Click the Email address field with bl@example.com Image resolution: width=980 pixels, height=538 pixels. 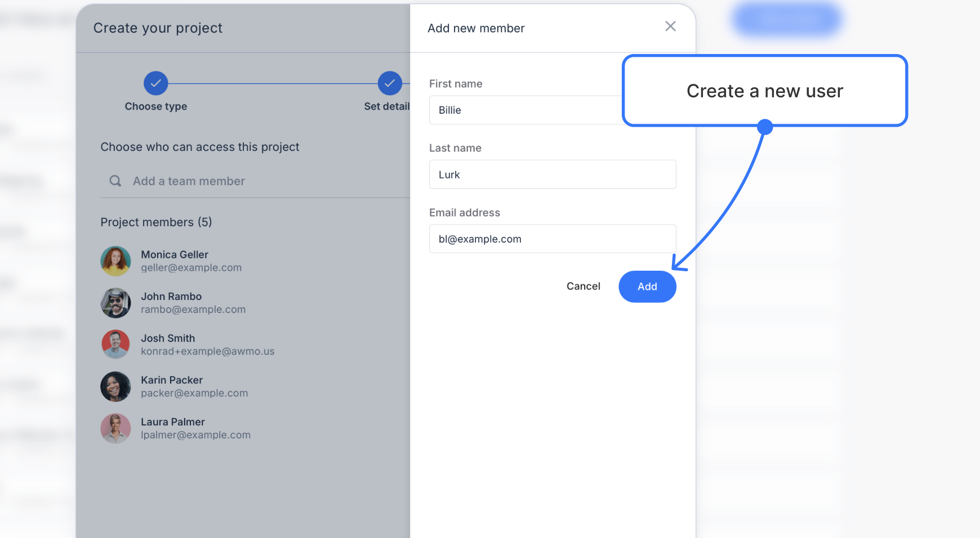552,239
